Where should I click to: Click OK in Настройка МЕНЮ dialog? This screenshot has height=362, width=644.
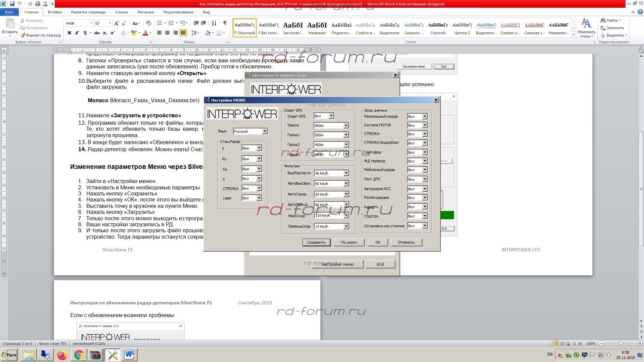(x=378, y=242)
